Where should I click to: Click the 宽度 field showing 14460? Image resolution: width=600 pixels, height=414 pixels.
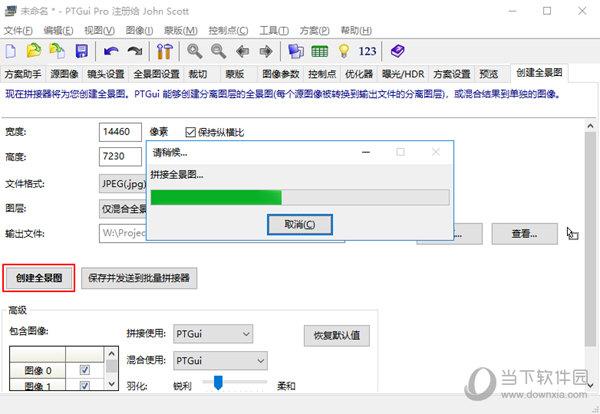[120, 132]
